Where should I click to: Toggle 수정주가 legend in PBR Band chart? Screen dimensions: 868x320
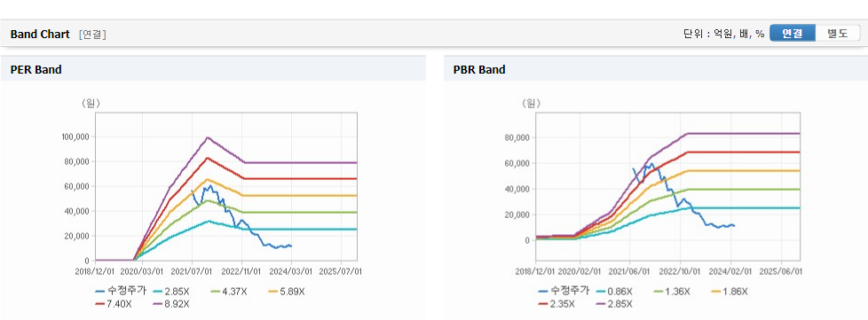(x=564, y=292)
